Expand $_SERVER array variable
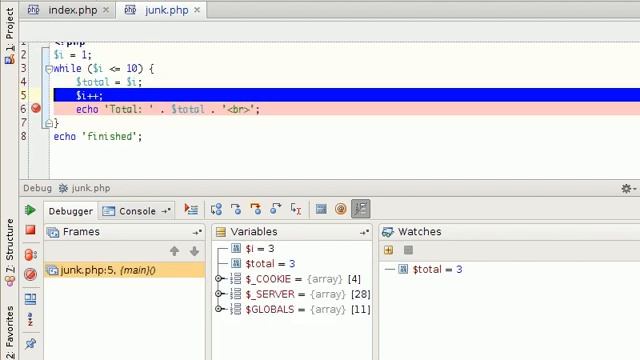 (219, 294)
